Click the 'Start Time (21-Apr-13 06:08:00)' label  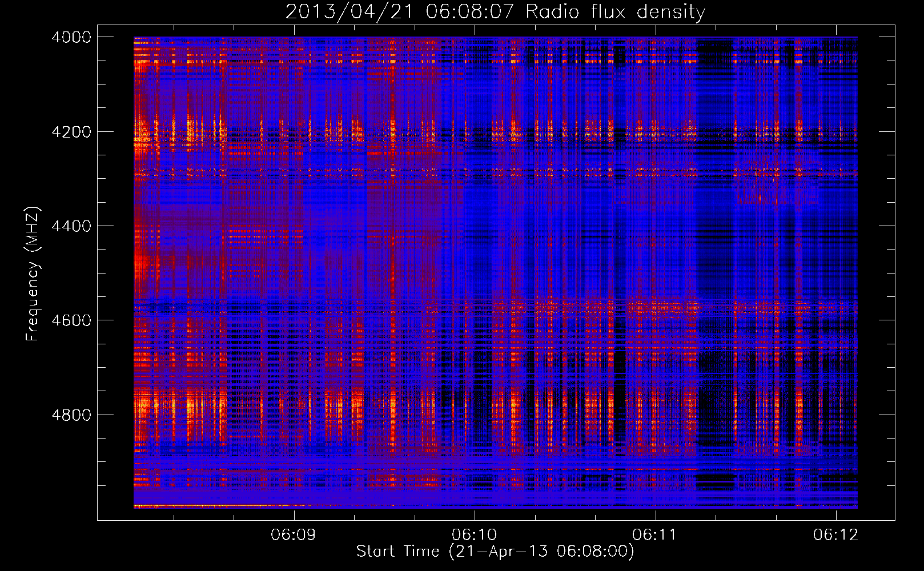click(495, 552)
